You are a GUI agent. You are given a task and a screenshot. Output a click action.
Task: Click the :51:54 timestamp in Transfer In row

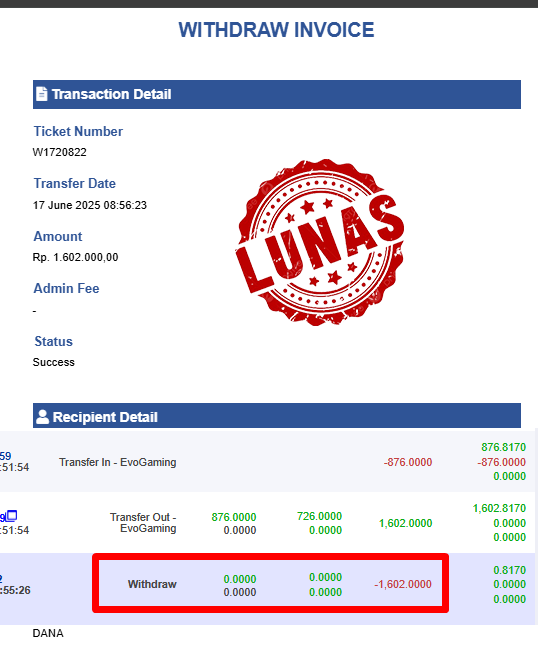[15, 467]
